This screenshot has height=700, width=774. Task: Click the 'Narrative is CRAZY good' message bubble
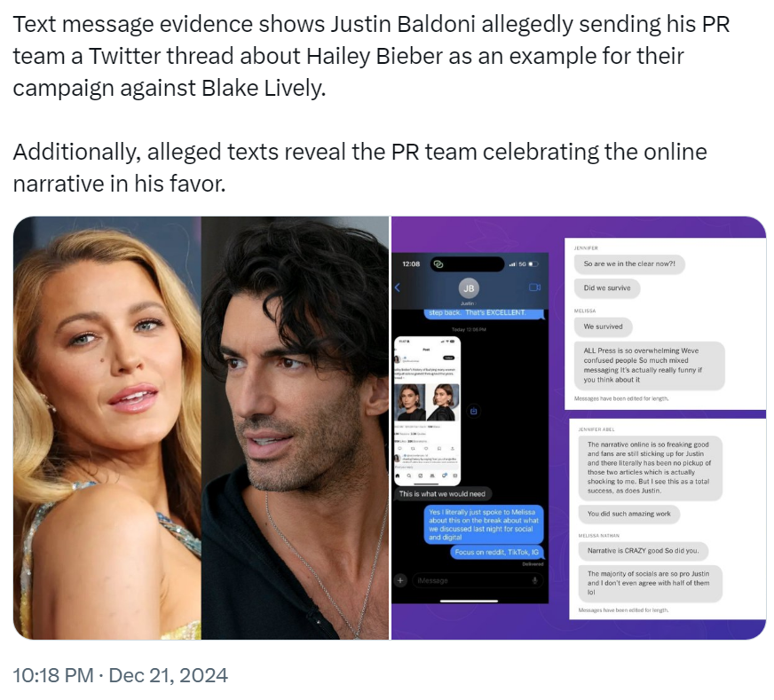tap(644, 551)
